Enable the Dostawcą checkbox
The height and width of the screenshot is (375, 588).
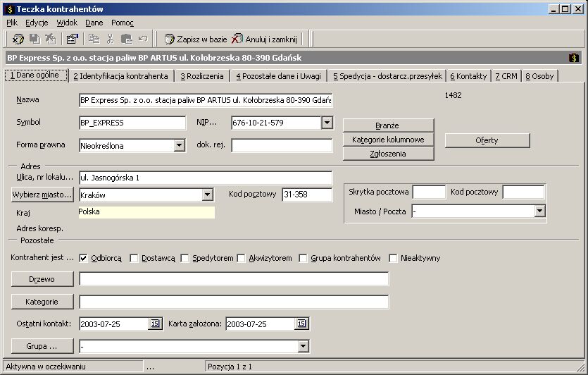[134, 258]
